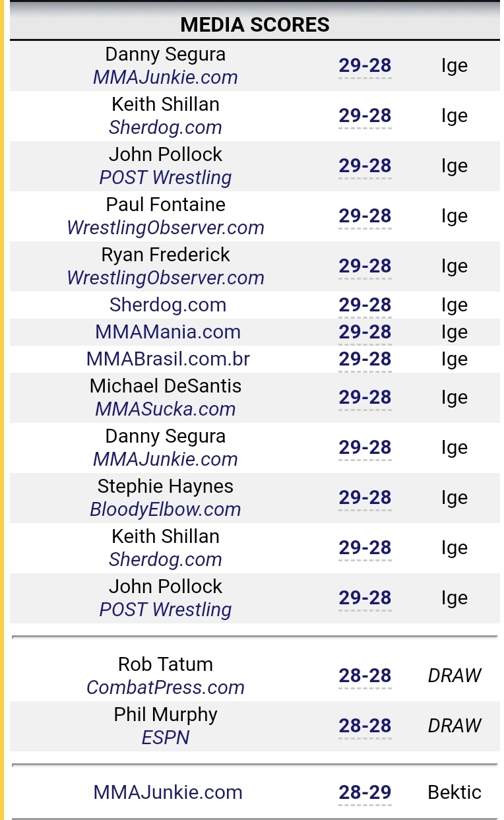Open the MMAJunkie.com link scoring for Bektic

tap(168, 792)
